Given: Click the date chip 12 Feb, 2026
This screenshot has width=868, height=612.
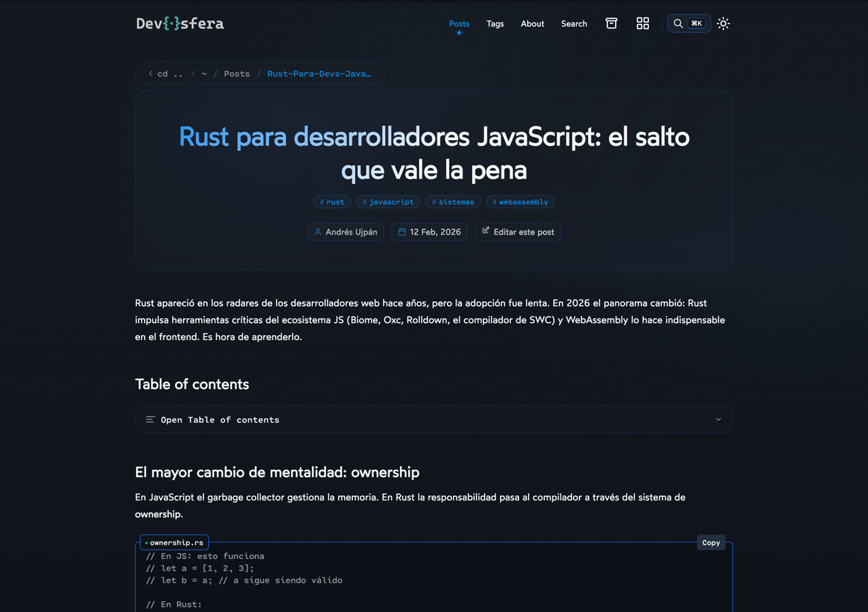Looking at the screenshot, I should 429,232.
